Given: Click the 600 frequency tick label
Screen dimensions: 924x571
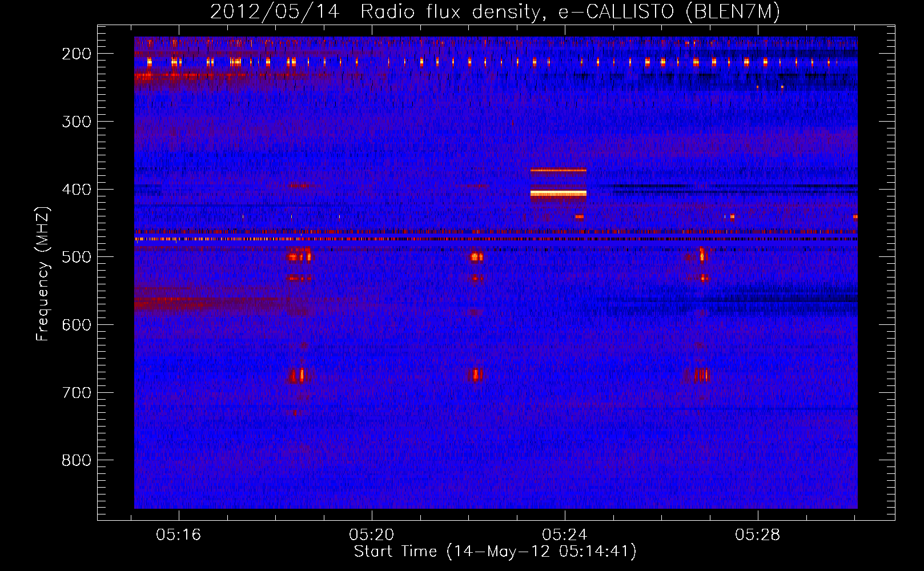Looking at the screenshot, I should (x=77, y=325).
